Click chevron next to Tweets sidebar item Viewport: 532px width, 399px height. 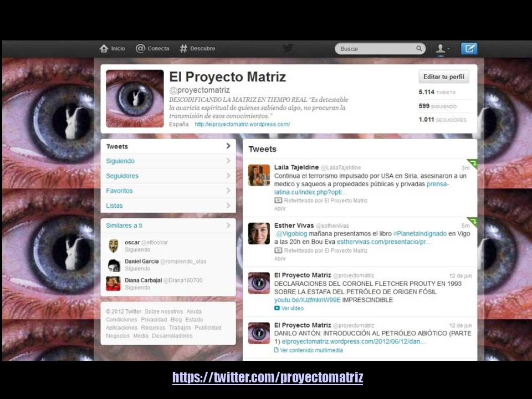point(228,146)
